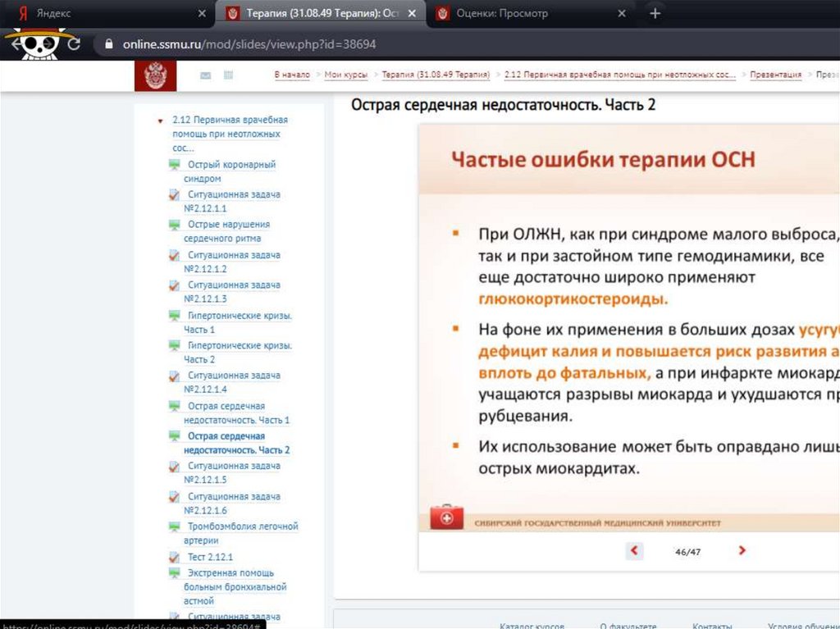The width and height of the screenshot is (840, 629).
Task: Click quiz icon beside Тест 2.12.1
Action: click(174, 557)
